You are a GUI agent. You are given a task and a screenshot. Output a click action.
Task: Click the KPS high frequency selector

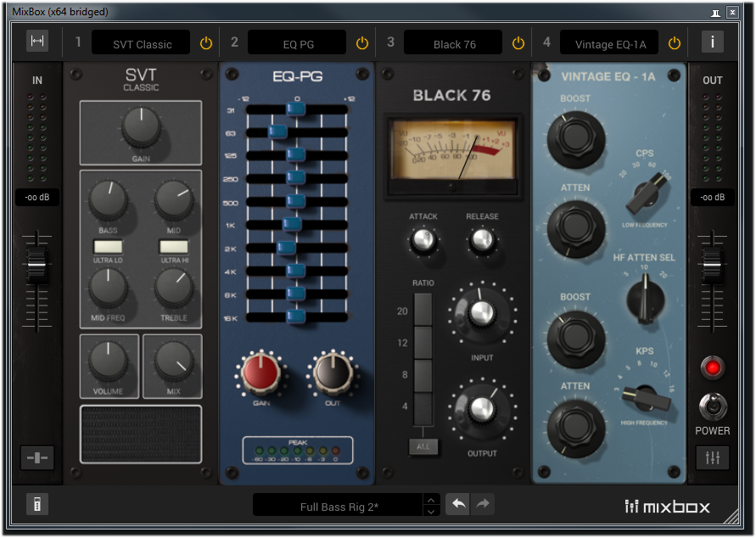(x=645, y=398)
